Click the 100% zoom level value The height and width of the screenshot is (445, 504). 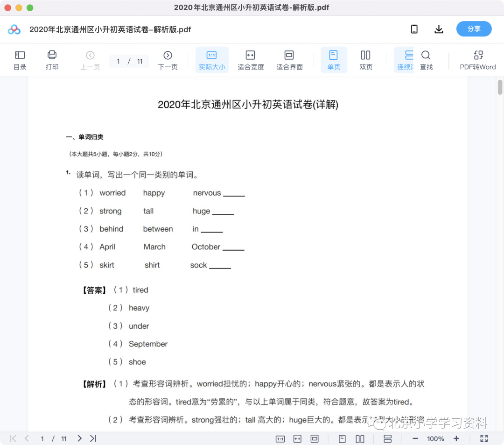(x=435, y=438)
